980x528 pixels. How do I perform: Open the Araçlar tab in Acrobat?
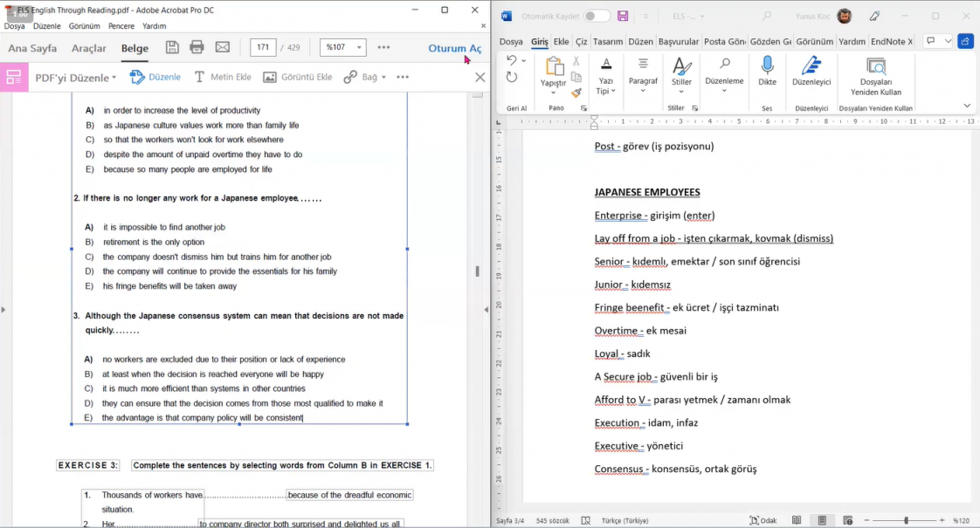coord(88,48)
